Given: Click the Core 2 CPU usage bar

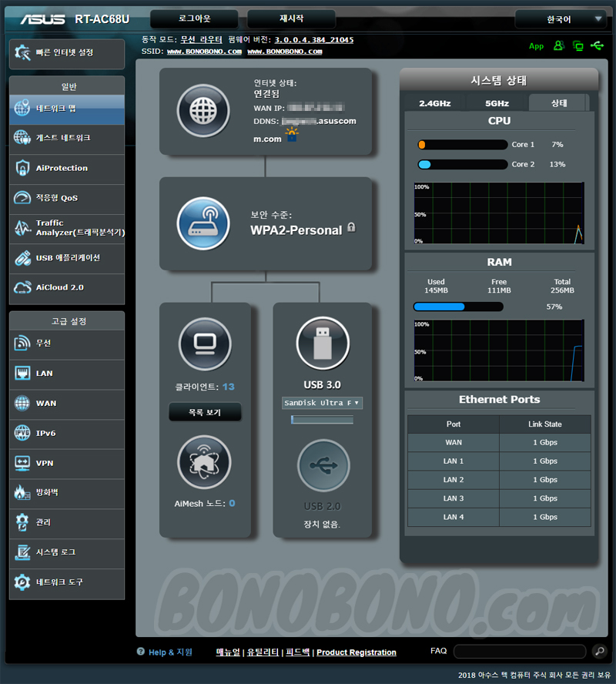Looking at the screenshot, I should click(x=462, y=165).
